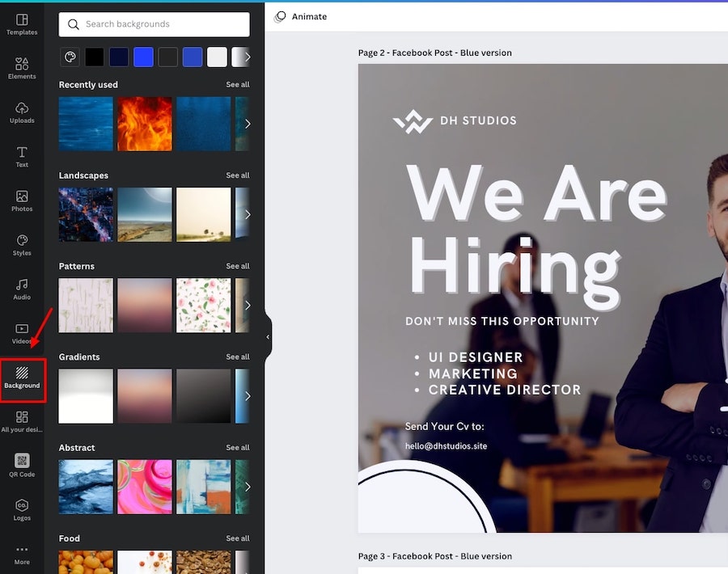Open the Elements panel
728x574 pixels.
[22, 69]
